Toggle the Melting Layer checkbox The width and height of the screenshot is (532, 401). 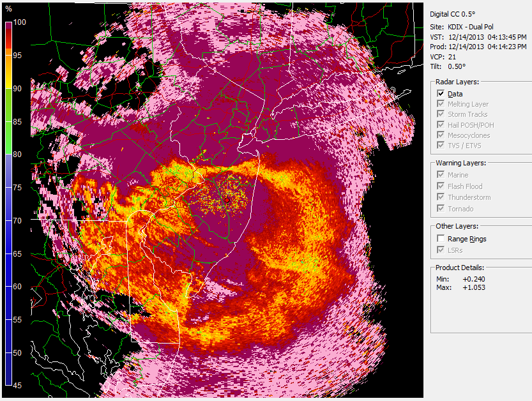click(441, 104)
